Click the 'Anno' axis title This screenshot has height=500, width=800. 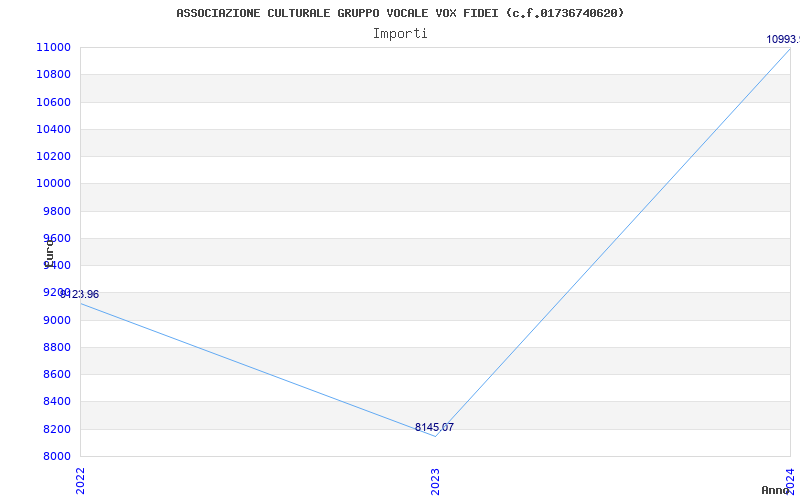[x=776, y=490]
